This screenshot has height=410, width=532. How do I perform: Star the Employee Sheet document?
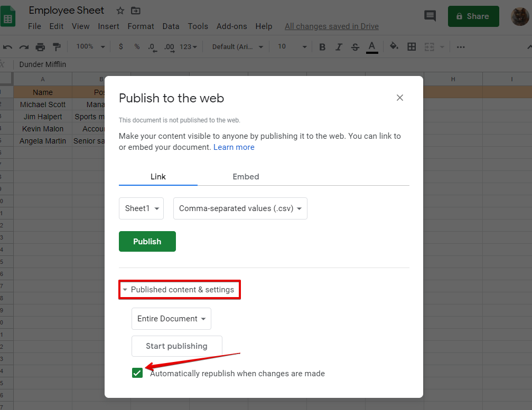tap(120, 11)
